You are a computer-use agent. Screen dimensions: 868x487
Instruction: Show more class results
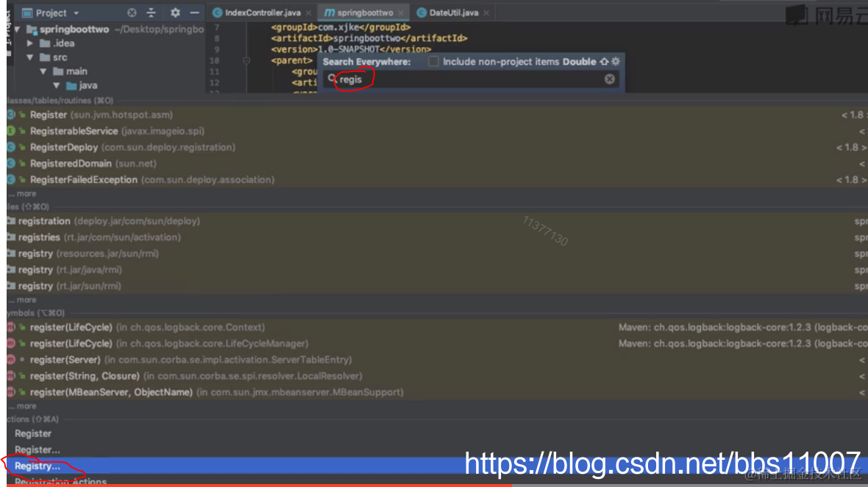23,193
